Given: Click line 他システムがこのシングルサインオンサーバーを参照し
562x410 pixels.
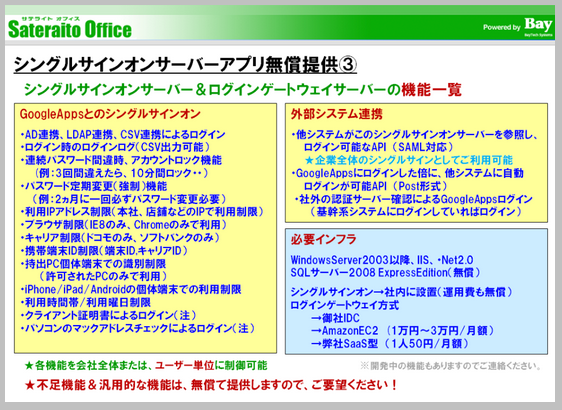Looking at the screenshot, I should [415, 135].
